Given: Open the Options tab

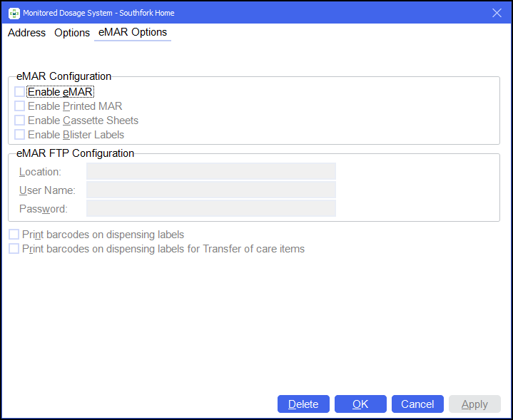Looking at the screenshot, I should (72, 33).
